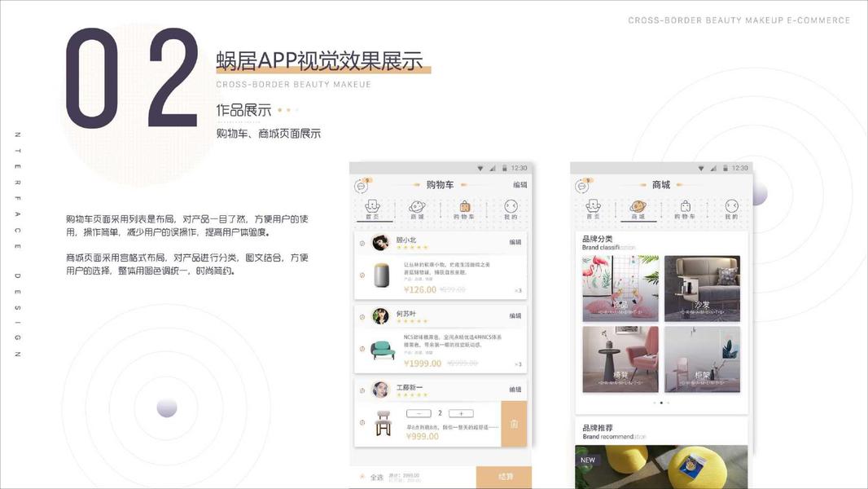
Task: Increase quantity with the plus button
Action: click(461, 414)
